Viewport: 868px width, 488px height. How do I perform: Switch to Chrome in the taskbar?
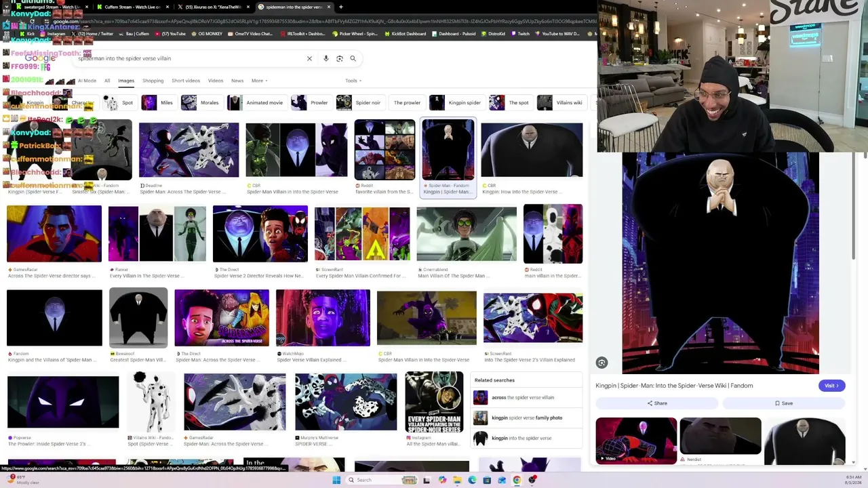coord(517,480)
